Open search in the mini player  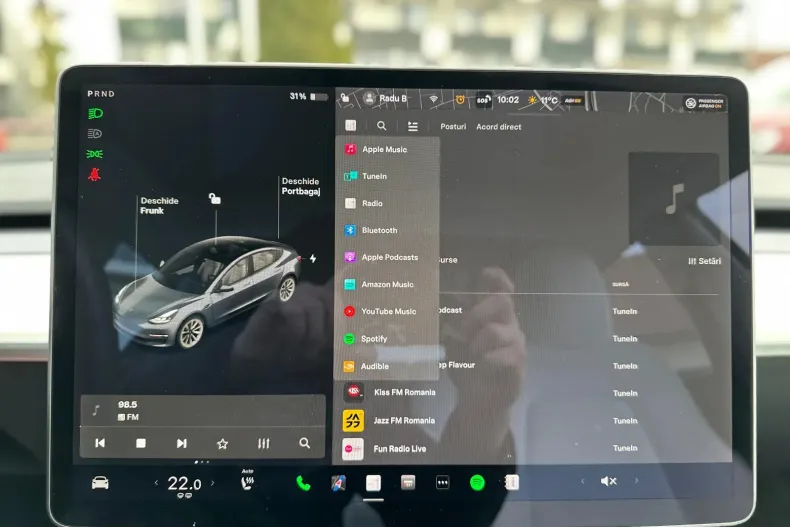coord(304,443)
